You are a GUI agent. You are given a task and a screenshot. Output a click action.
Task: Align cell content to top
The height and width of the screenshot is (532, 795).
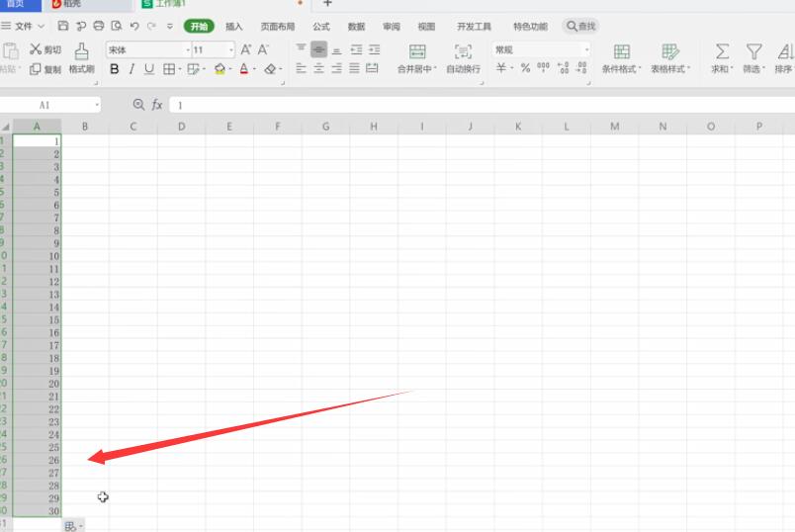pos(301,48)
